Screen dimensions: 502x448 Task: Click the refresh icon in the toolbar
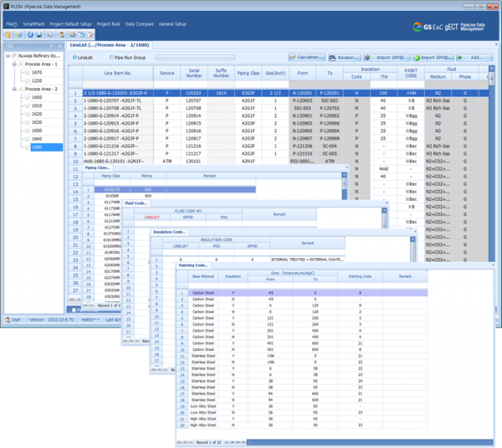[x=29, y=35]
